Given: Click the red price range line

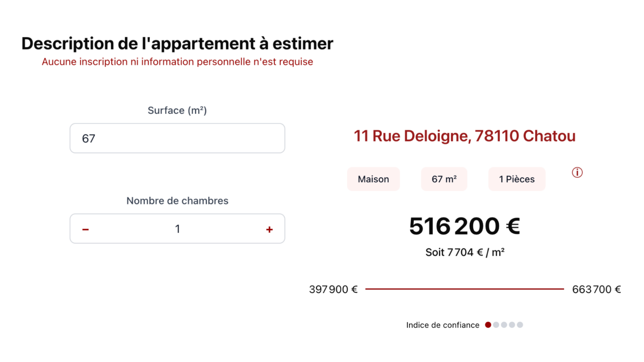Looking at the screenshot, I should coord(465,289).
